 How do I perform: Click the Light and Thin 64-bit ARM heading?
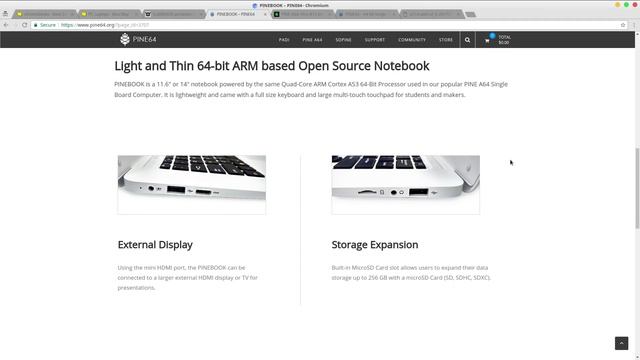[272, 66]
